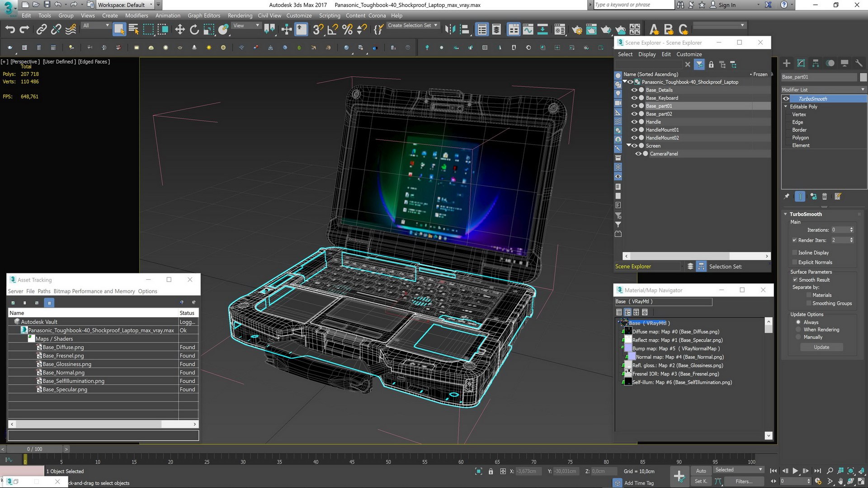Open the Selected key filter dropdown
The height and width of the screenshot is (488, 868).
738,470
